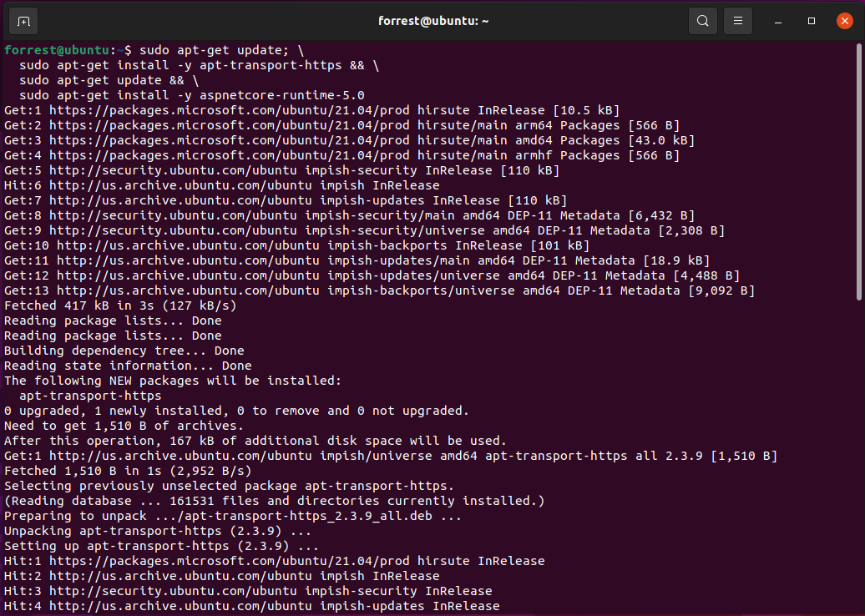Open the terminal search tool
Screen dimensions: 865x616
coord(702,21)
